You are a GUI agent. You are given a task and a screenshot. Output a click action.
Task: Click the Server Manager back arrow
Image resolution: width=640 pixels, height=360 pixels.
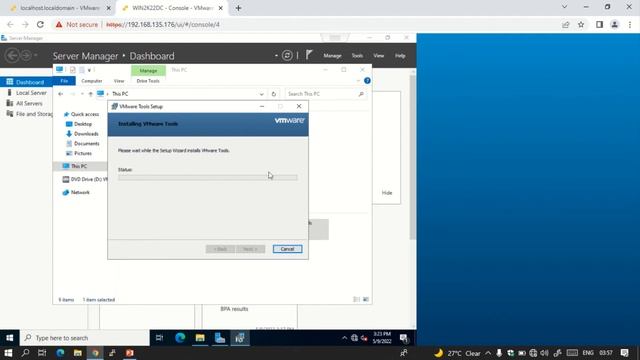12,55
